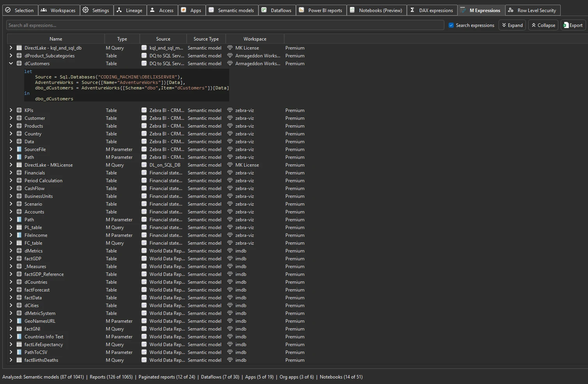Viewport: 588px width, 384px height.
Task: Click the Power BI reports chart icon
Action: 301,10
